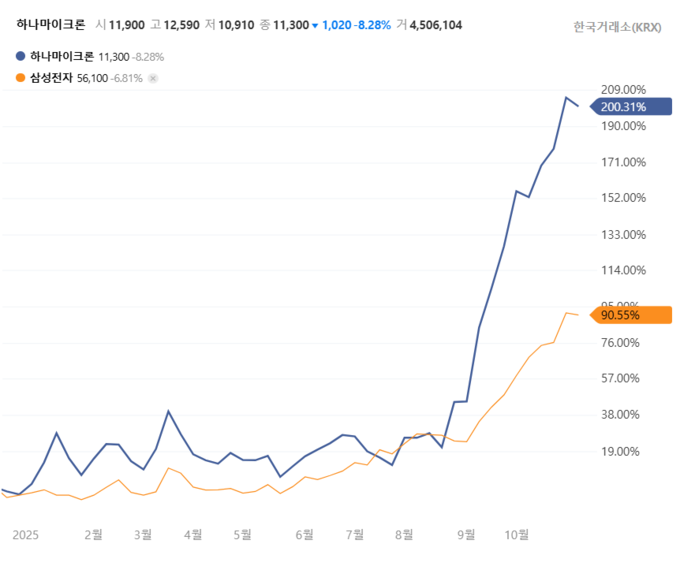
Task: Click the 3월 marker on the time axis
Action: point(143,535)
